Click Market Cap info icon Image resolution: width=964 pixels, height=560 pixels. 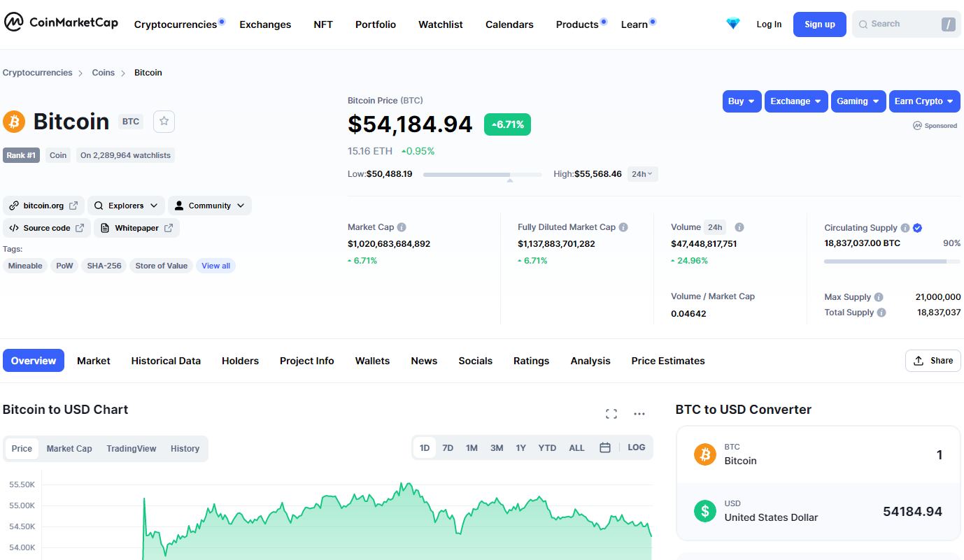point(402,227)
